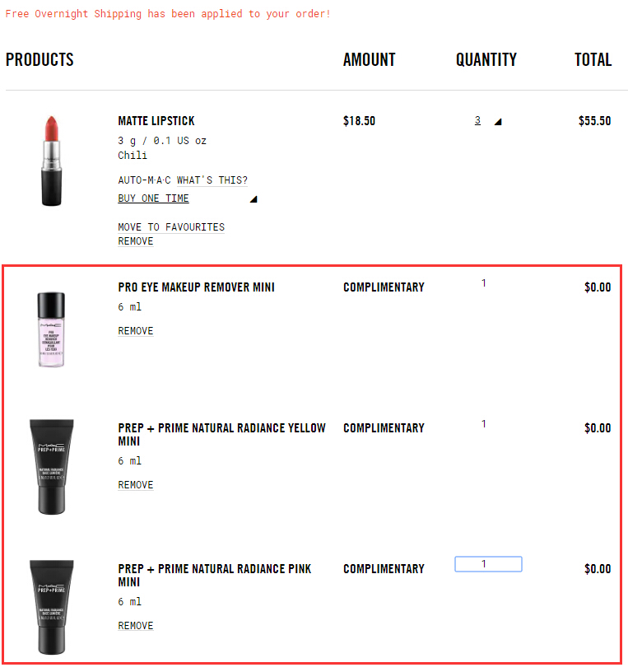Open the What's This? Auto-M·A·C link
628x672 pixels.
[212, 180]
